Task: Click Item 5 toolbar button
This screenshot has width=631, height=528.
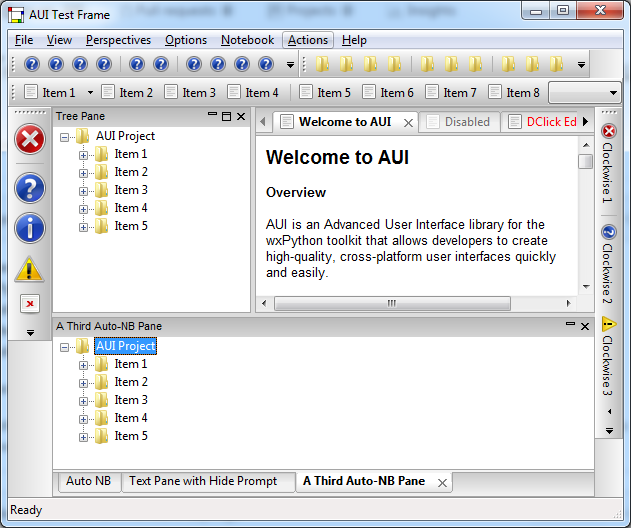Action: point(325,93)
